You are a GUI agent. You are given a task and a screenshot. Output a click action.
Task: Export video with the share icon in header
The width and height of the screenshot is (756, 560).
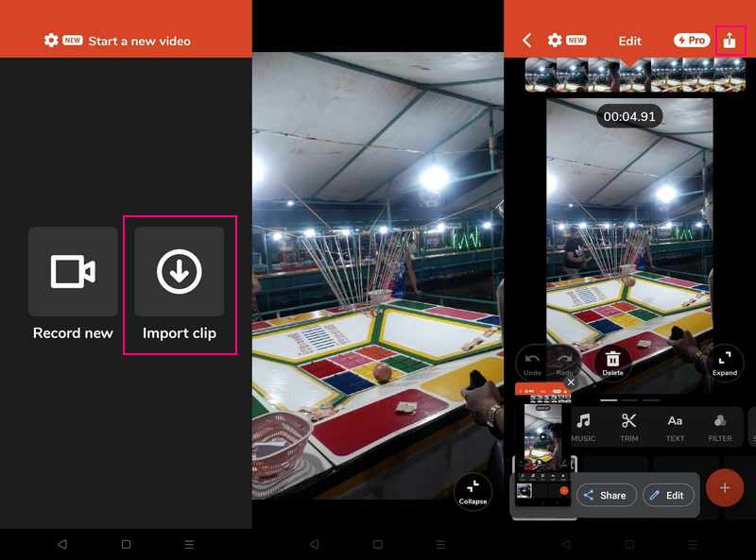coord(730,41)
